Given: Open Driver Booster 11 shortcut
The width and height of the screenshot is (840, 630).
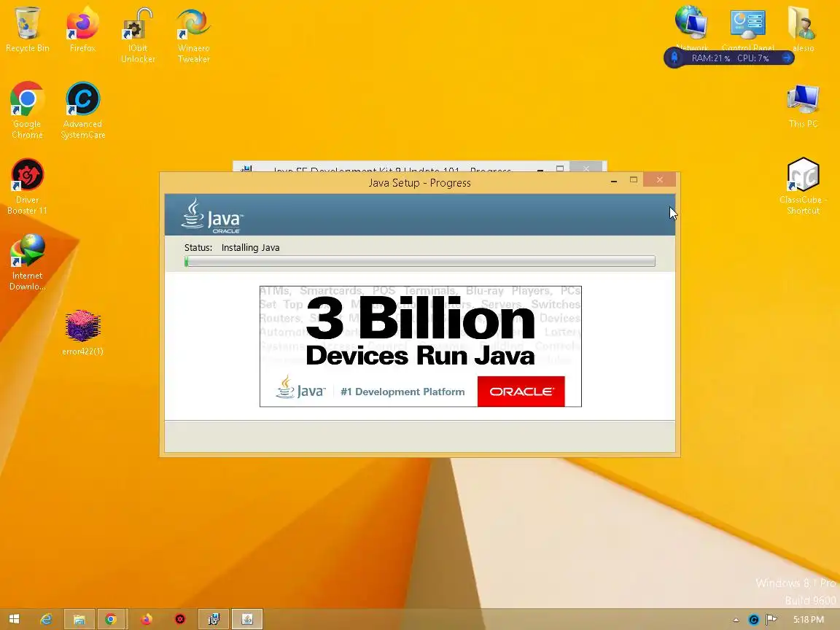Looking at the screenshot, I should pos(27,186).
